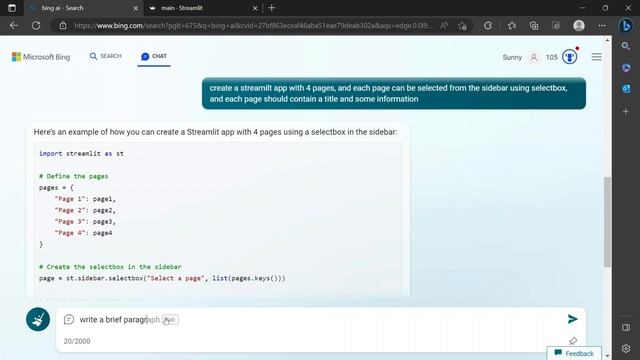Open the Bing hamburger menu

pos(596,57)
